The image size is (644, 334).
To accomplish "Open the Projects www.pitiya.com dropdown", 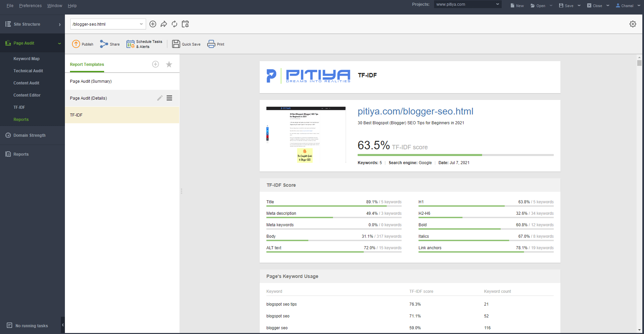I will (x=498, y=4).
